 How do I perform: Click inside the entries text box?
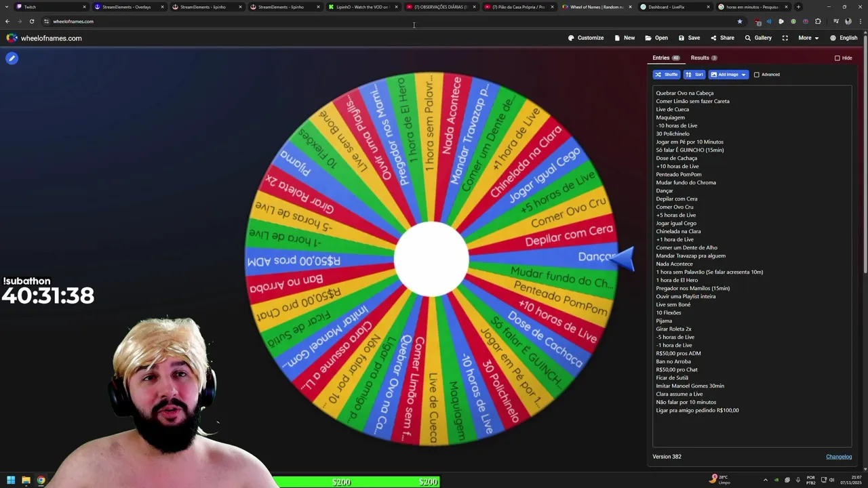click(752, 266)
